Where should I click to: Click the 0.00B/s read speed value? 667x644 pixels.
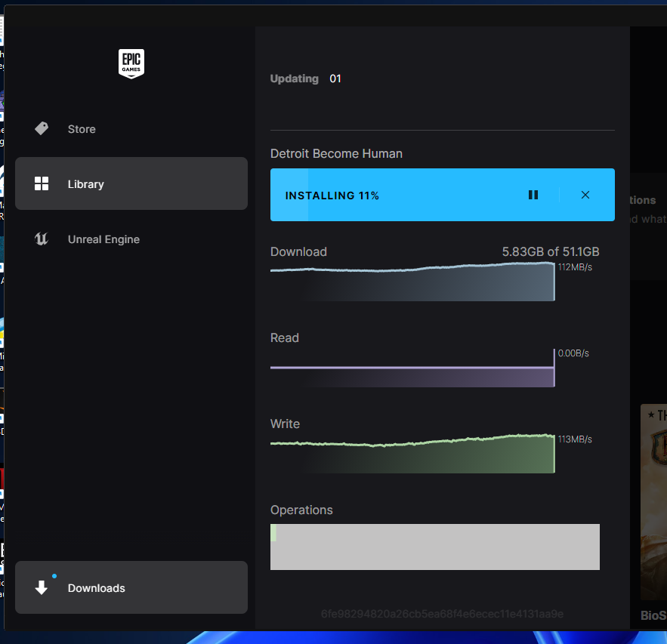pyautogui.click(x=573, y=353)
